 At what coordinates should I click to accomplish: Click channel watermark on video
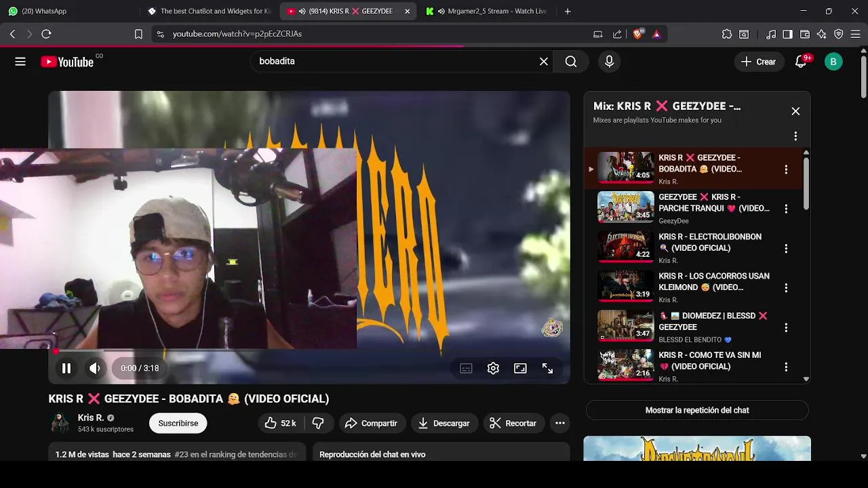[x=552, y=327]
